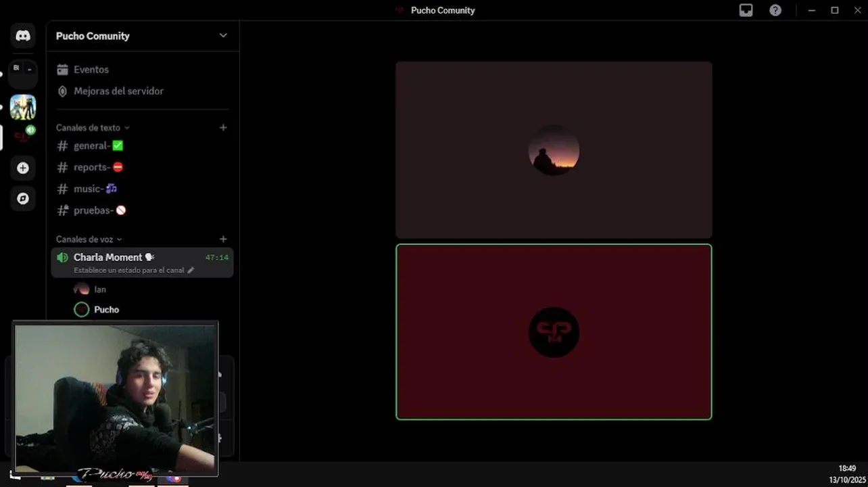Open the general text channel
The height and width of the screenshot is (487, 868).
[x=143, y=145]
